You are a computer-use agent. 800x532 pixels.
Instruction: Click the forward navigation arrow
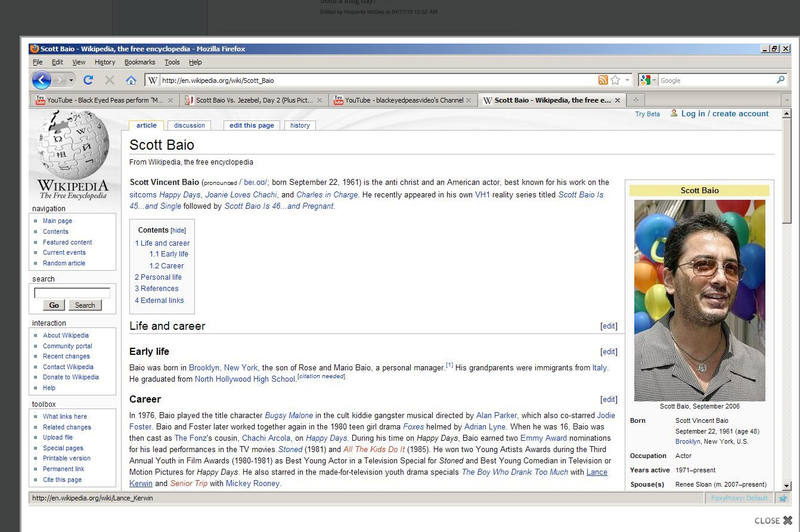click(x=61, y=80)
